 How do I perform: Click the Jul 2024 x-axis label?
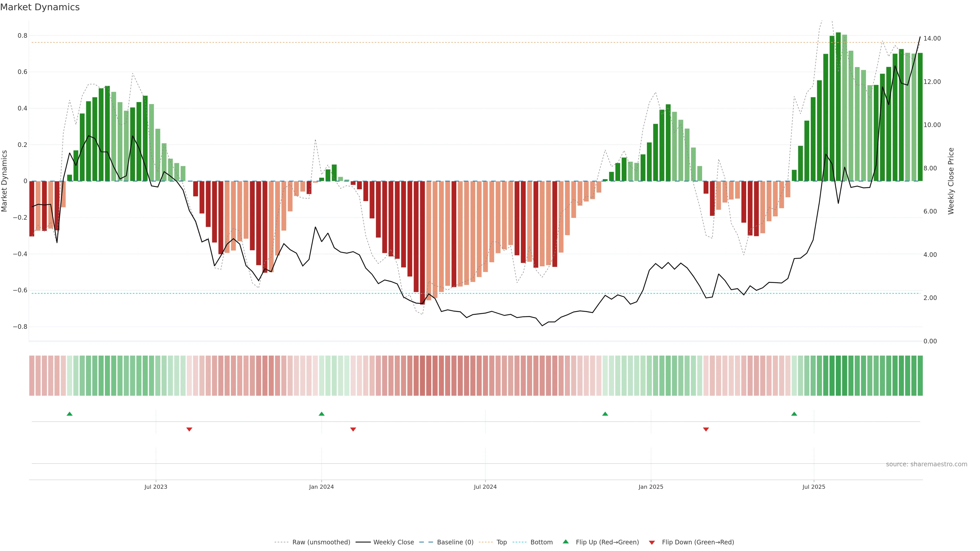tap(485, 487)
